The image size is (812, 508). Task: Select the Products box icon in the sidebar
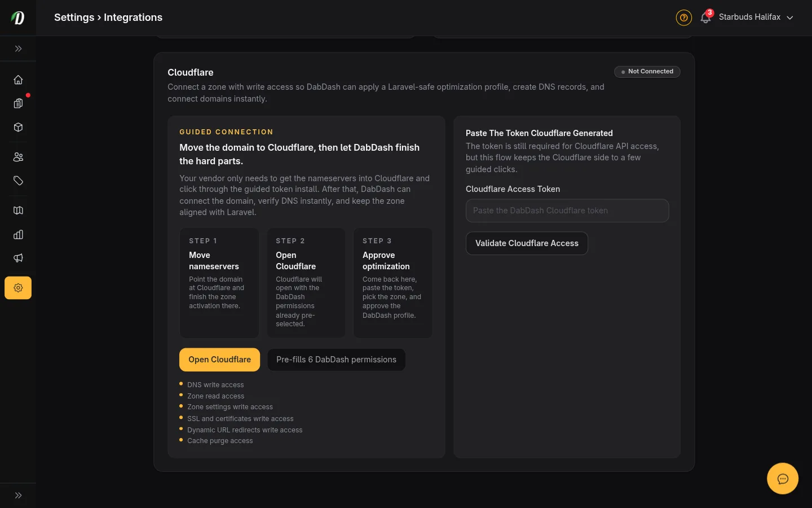point(18,128)
